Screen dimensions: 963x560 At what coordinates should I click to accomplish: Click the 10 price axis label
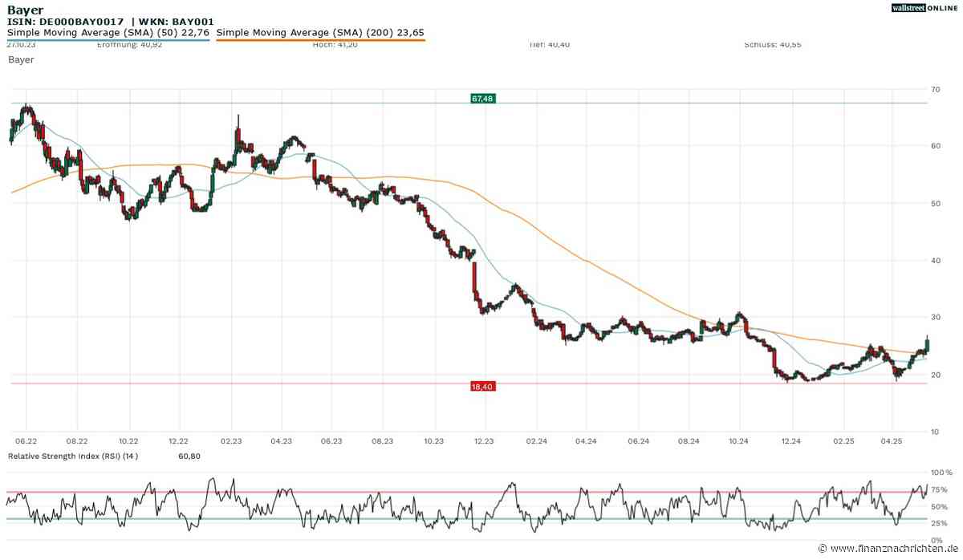pyautogui.click(x=936, y=432)
